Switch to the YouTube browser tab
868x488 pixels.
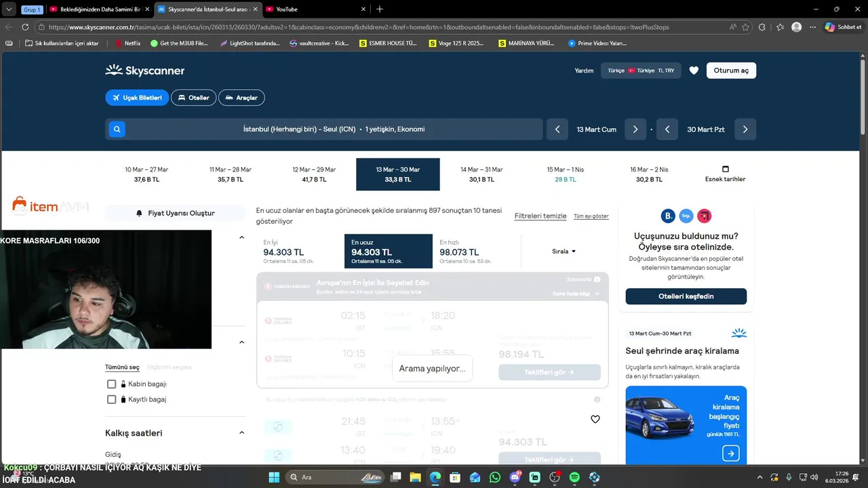pos(316,9)
